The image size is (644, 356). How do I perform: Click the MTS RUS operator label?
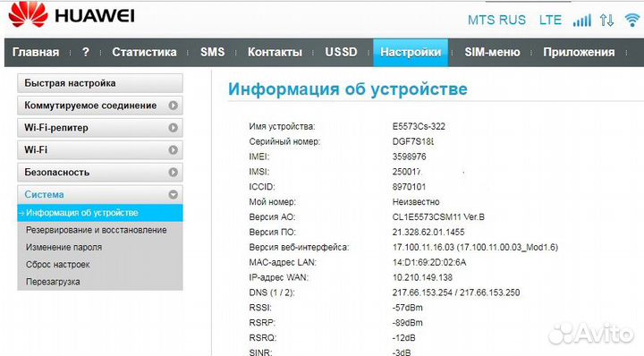coord(496,20)
